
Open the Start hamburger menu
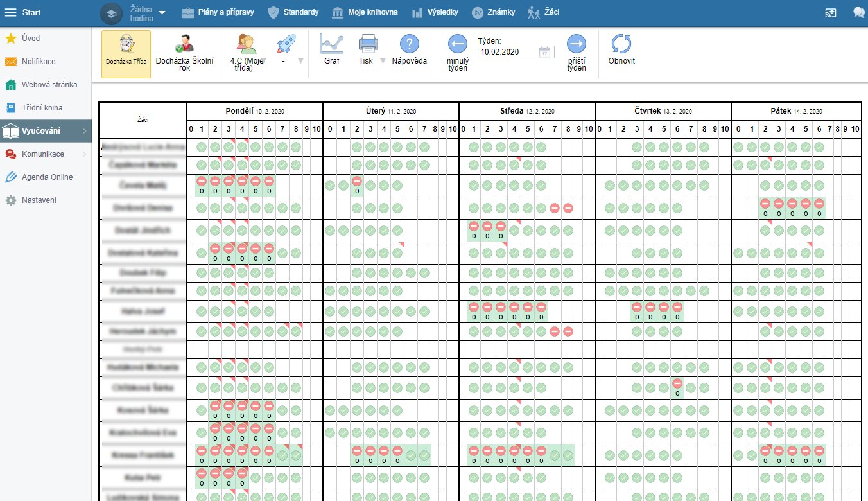(x=10, y=13)
